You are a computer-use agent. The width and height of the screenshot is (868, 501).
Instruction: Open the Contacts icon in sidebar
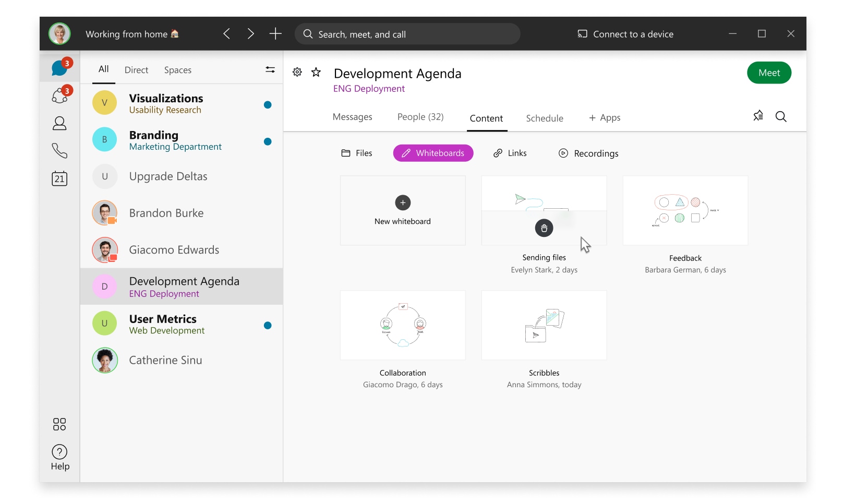(59, 123)
